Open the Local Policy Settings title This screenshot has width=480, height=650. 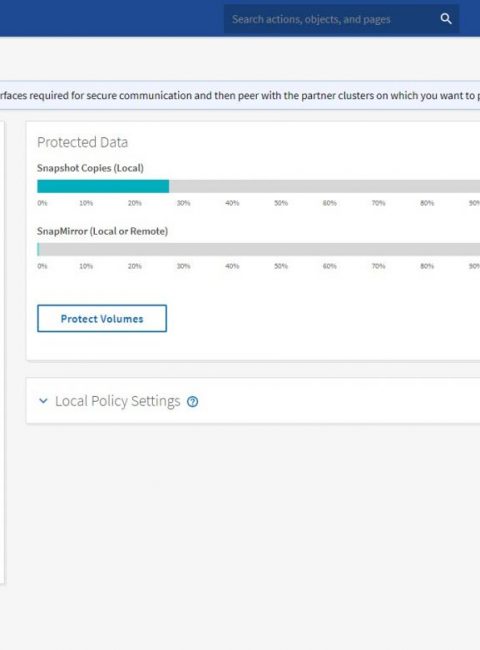point(118,401)
